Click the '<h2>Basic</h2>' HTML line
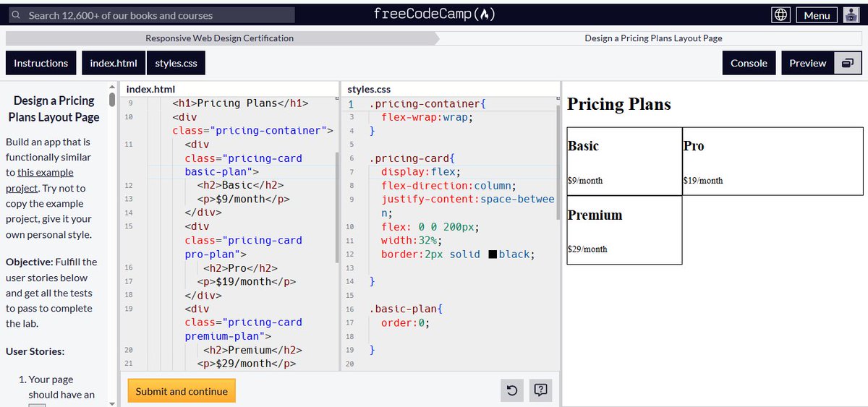 (240, 186)
